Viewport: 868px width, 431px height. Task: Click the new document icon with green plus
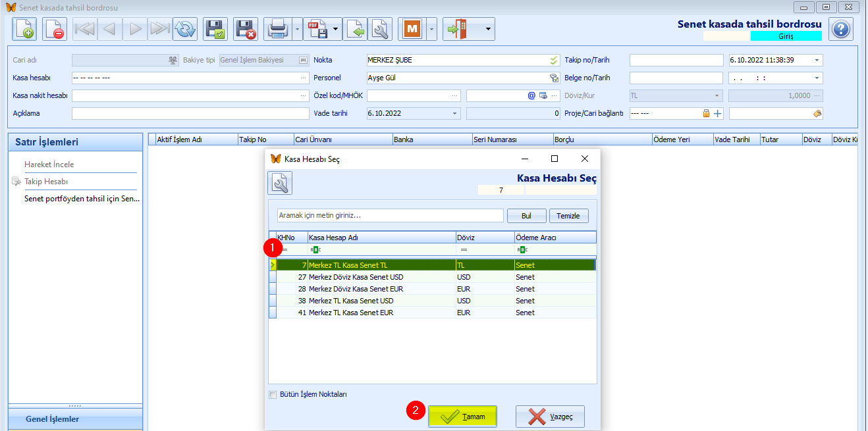point(25,29)
